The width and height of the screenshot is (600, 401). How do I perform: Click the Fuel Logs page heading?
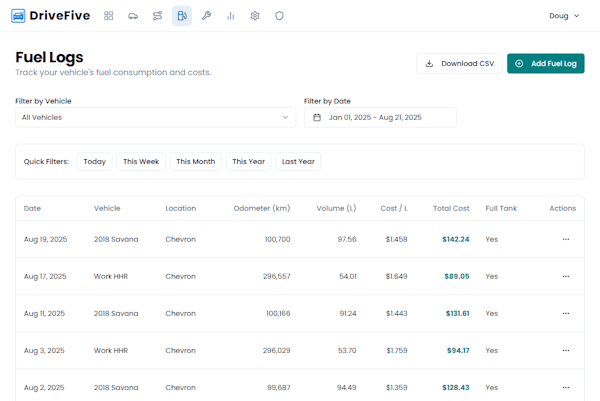(49, 57)
